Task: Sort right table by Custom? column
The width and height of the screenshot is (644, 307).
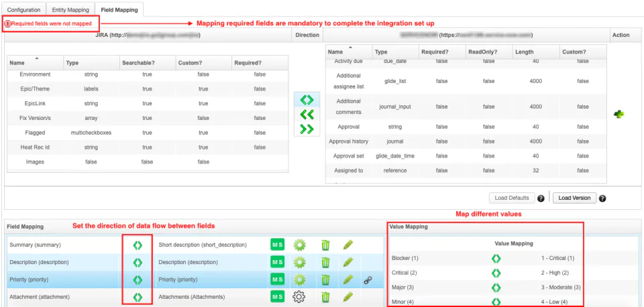Action: point(583,52)
